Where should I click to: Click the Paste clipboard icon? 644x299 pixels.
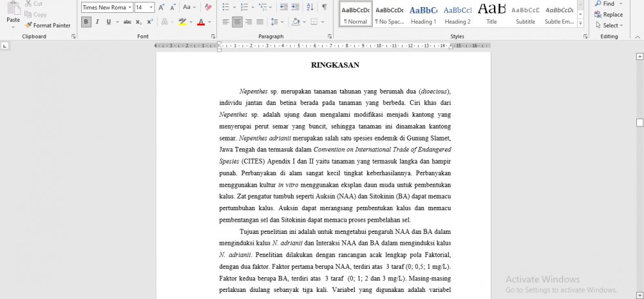(x=13, y=7)
